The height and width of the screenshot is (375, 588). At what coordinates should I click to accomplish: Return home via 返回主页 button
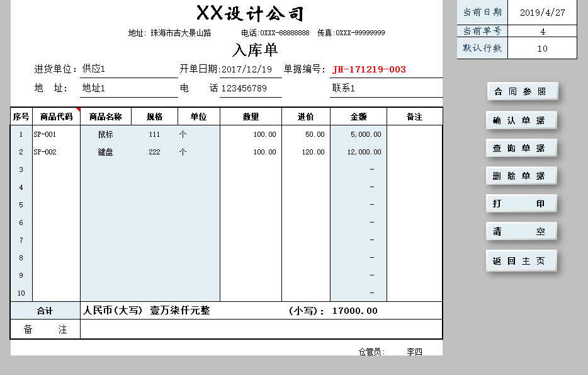[522, 260]
